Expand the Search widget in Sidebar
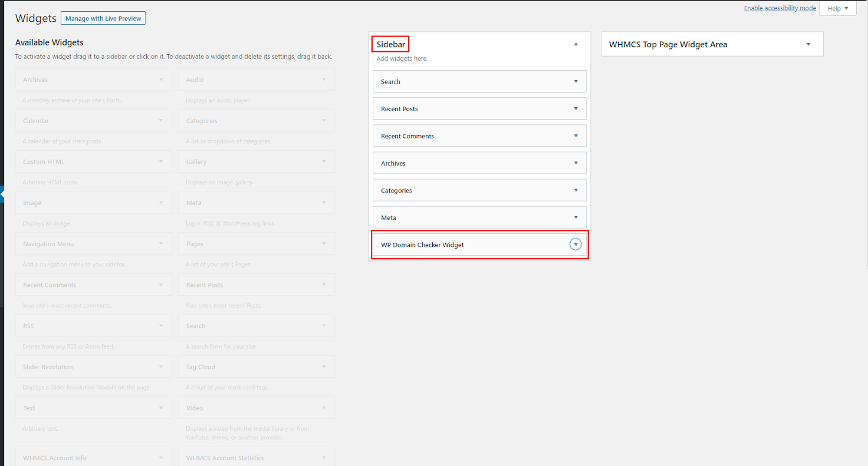 pyautogui.click(x=576, y=81)
